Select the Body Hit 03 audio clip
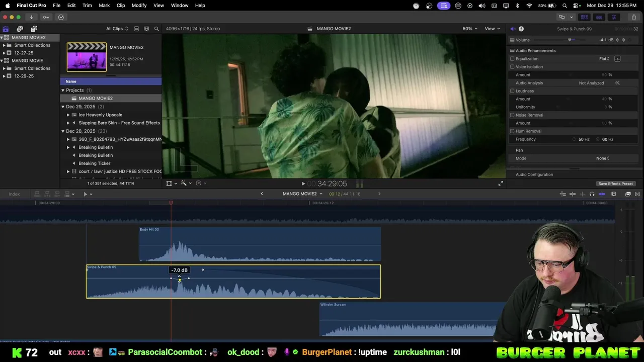 pyautogui.click(x=260, y=244)
